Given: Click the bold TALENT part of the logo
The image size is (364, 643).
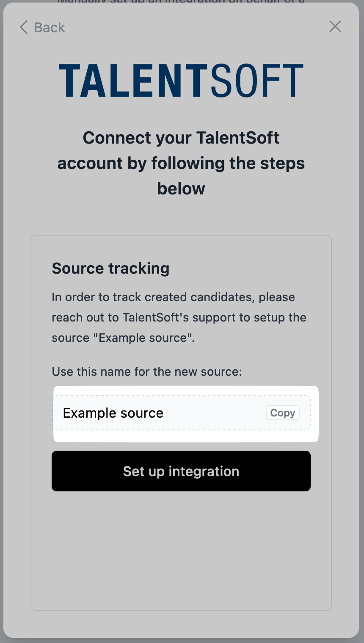Looking at the screenshot, I should coord(132,80).
